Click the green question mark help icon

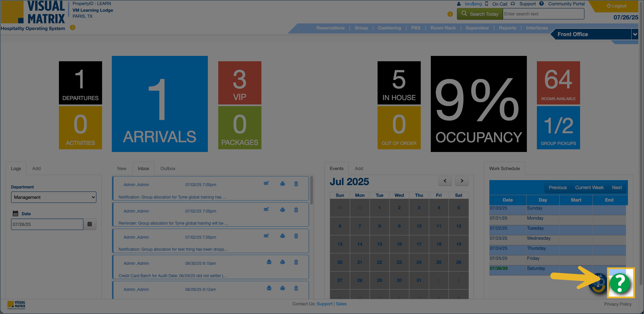coord(620,283)
